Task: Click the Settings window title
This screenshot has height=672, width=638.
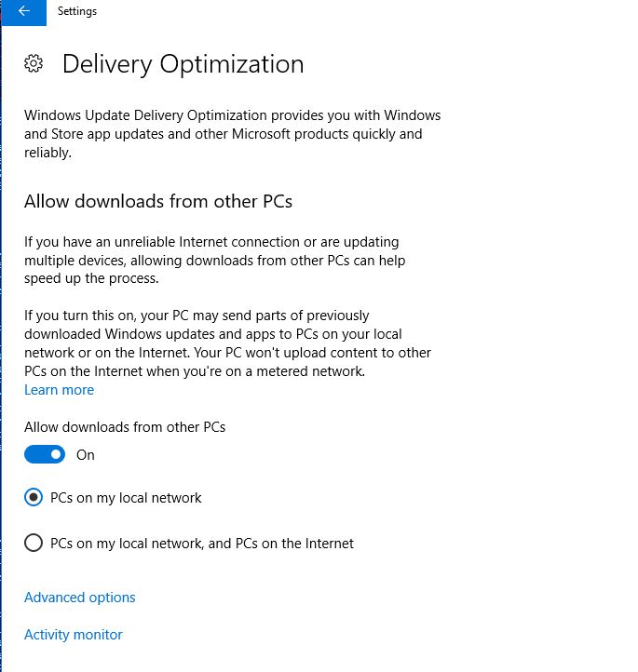Action: [77, 11]
